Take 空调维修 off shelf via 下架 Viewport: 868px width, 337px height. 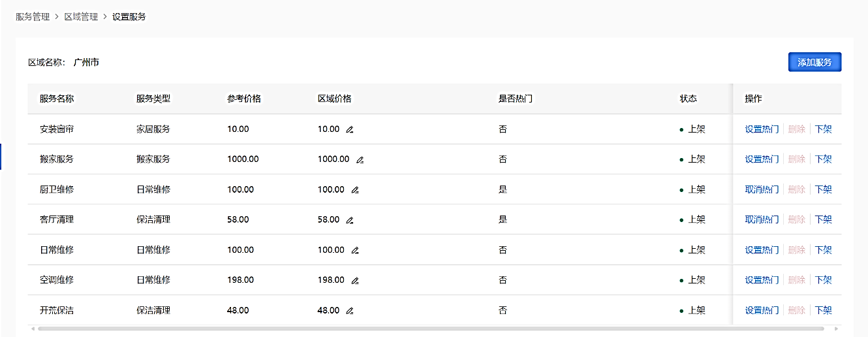pyautogui.click(x=824, y=280)
